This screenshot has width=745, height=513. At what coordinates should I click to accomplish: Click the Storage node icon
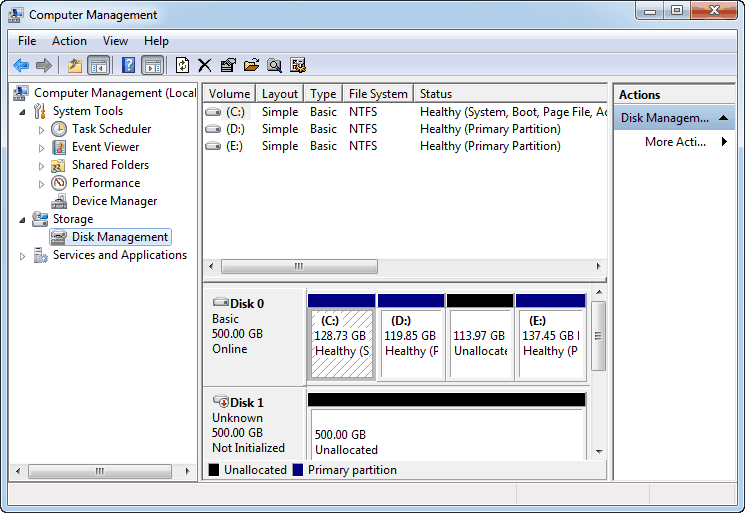coord(40,219)
